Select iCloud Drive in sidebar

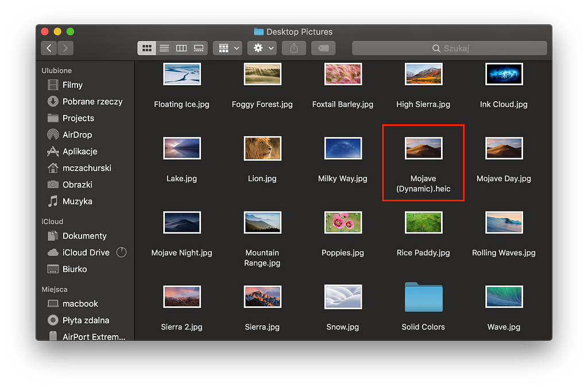pyautogui.click(x=85, y=252)
